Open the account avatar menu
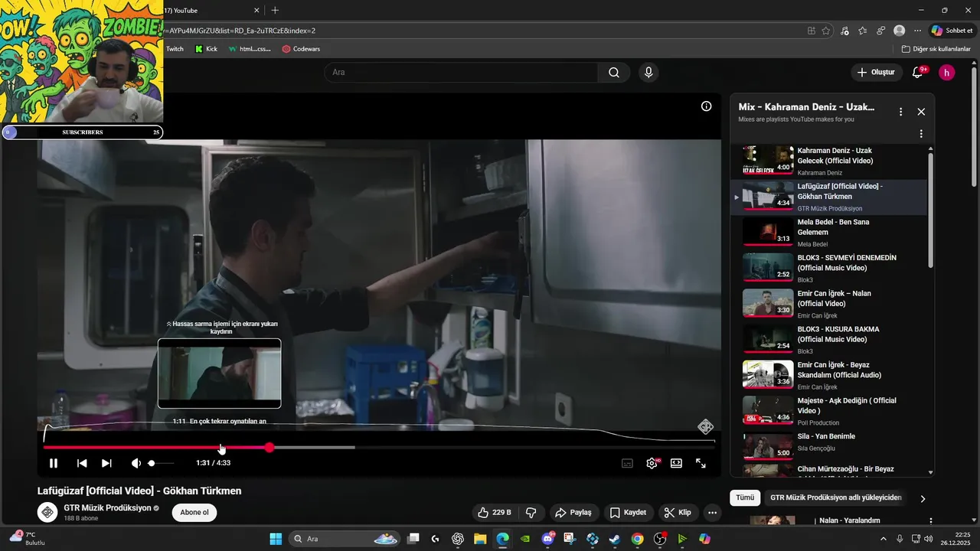The image size is (980, 551). click(947, 72)
